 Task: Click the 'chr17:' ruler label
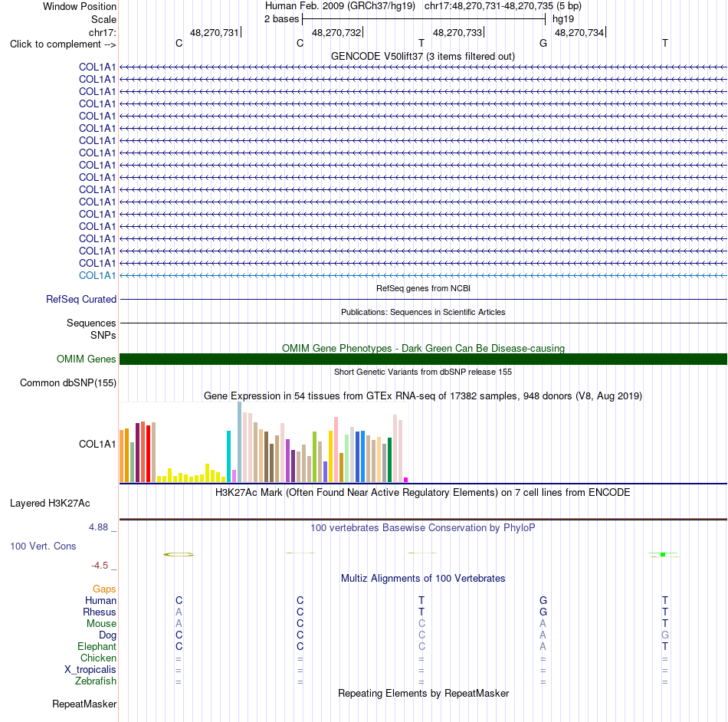(x=103, y=32)
